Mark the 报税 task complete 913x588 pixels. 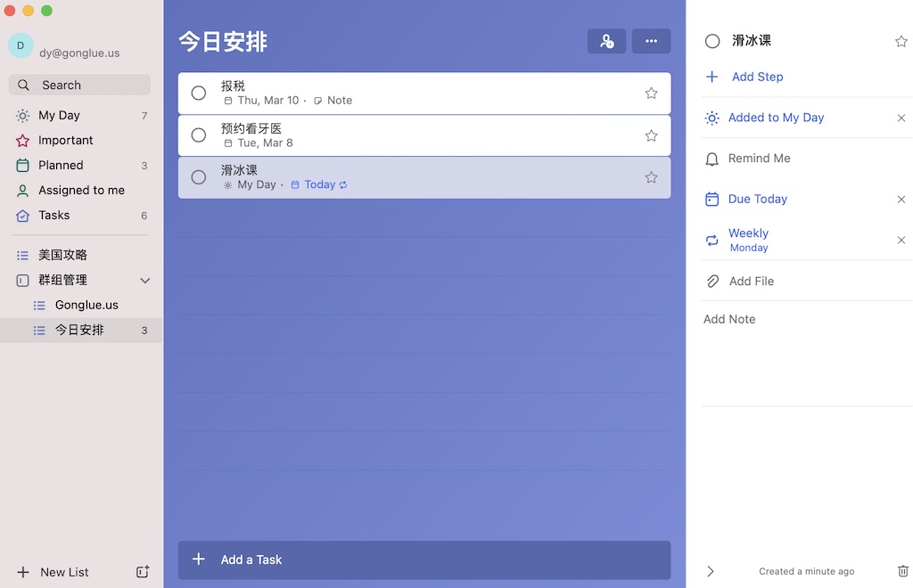click(x=198, y=93)
